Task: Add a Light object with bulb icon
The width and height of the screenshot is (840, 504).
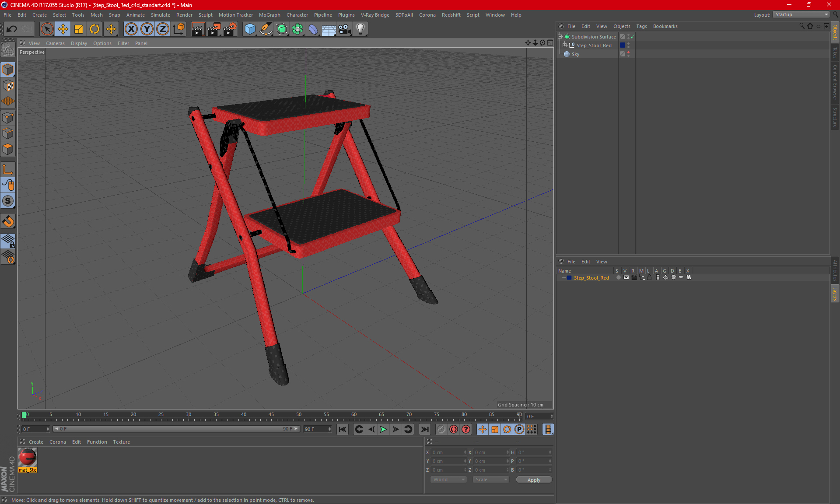Action: point(360,29)
